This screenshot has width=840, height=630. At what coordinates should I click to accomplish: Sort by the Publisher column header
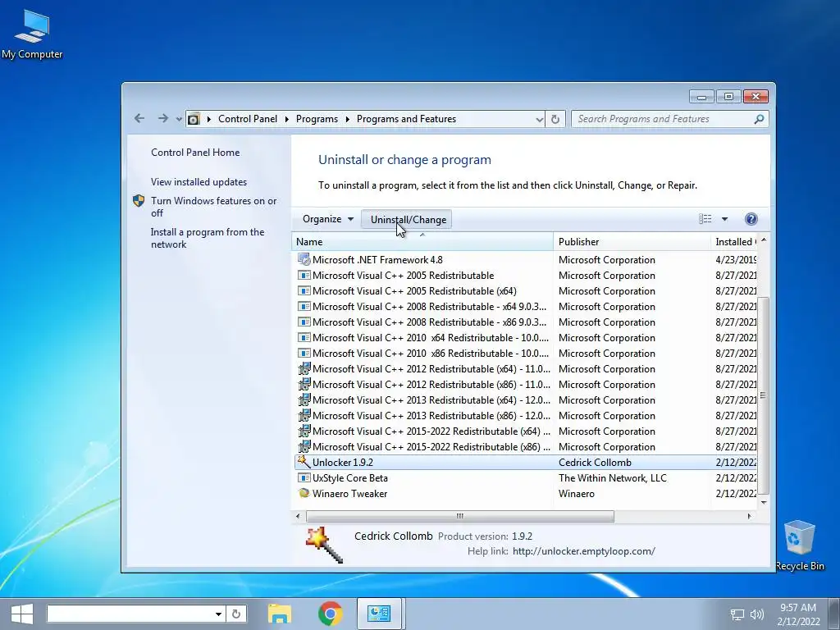pos(632,242)
